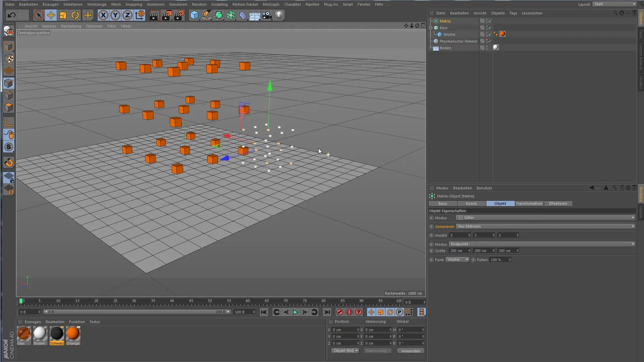
Task: Activate the Scale tool
Action: point(63,15)
